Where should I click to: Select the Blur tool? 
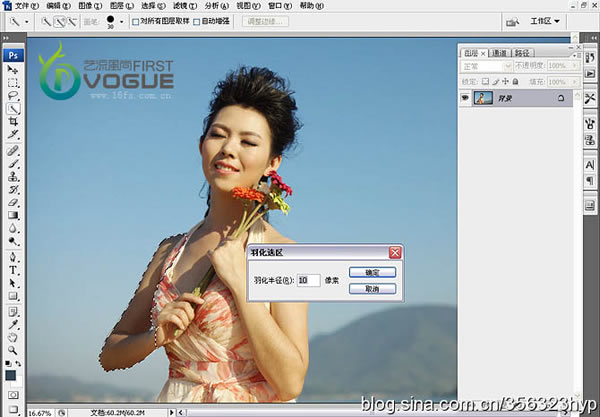tap(13, 228)
